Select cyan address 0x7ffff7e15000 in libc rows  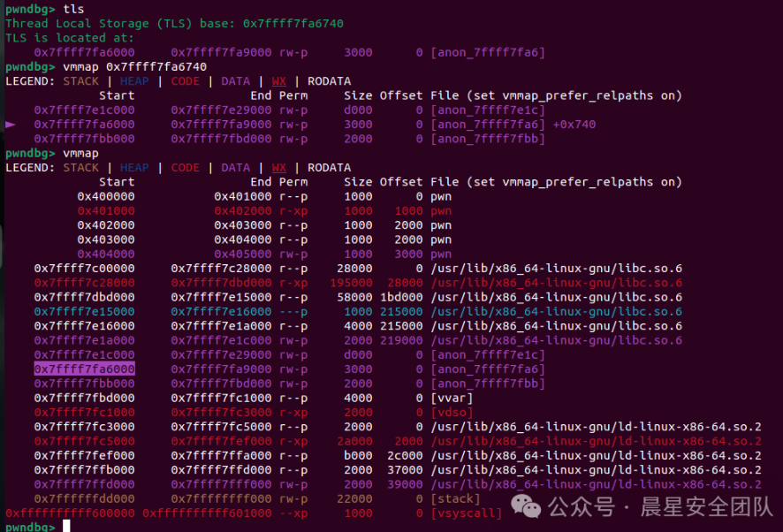coord(84,311)
